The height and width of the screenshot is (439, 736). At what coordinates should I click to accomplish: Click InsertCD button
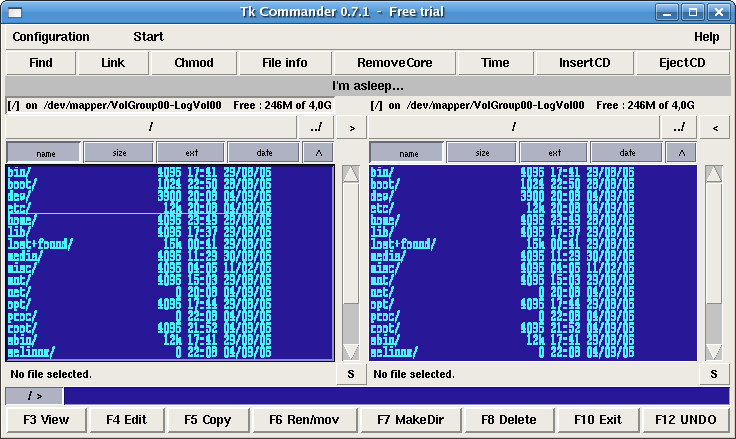pyautogui.click(x=585, y=63)
